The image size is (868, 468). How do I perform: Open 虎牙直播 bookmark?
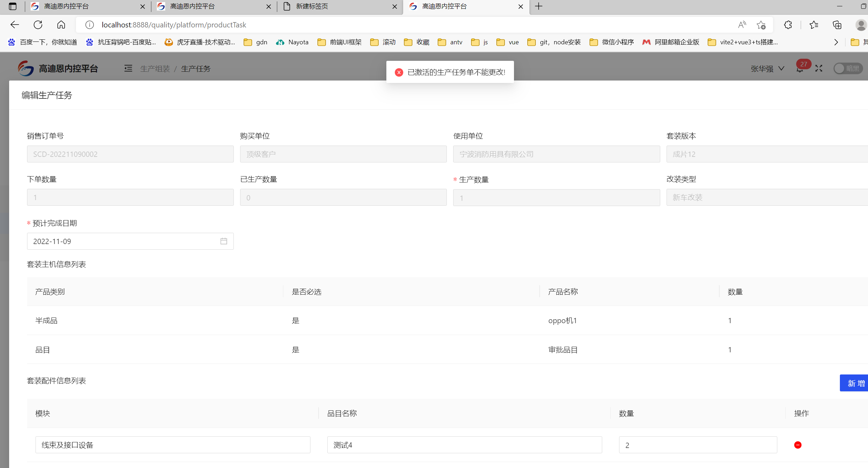click(x=200, y=42)
